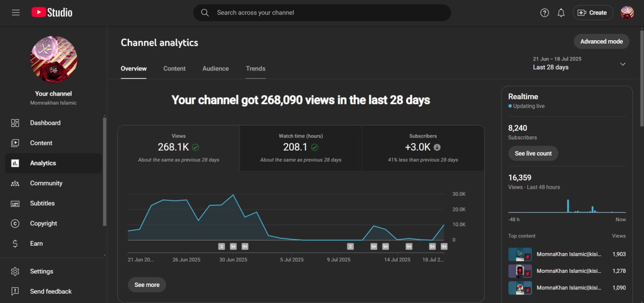644x303 pixels.
Task: Open the help question mark icon
Action: 544,13
